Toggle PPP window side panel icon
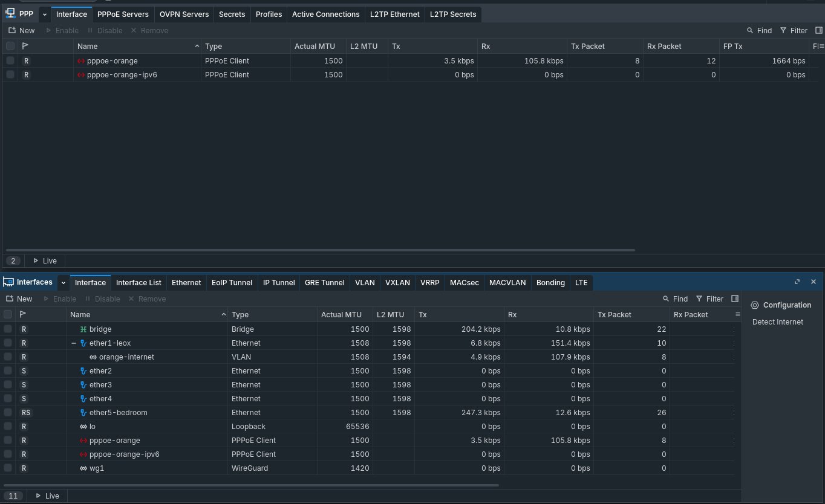Viewport: 825px width, 504px height. (819, 30)
